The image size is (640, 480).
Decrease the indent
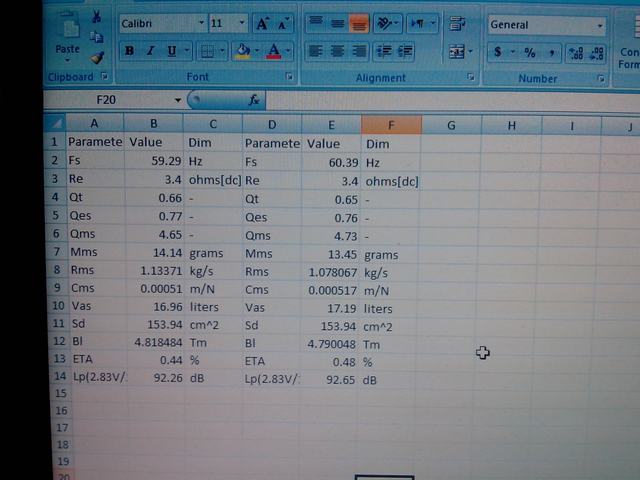tap(384, 51)
